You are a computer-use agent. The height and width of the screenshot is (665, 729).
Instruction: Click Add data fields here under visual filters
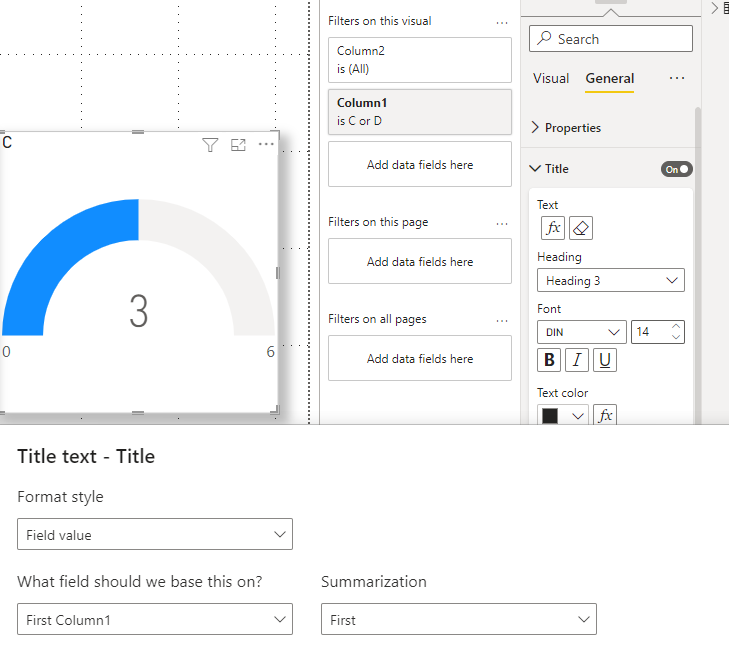(x=420, y=164)
